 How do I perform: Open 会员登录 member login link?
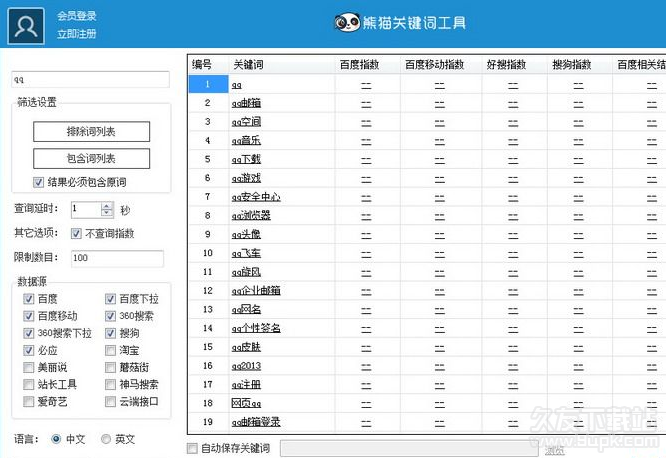point(77,16)
